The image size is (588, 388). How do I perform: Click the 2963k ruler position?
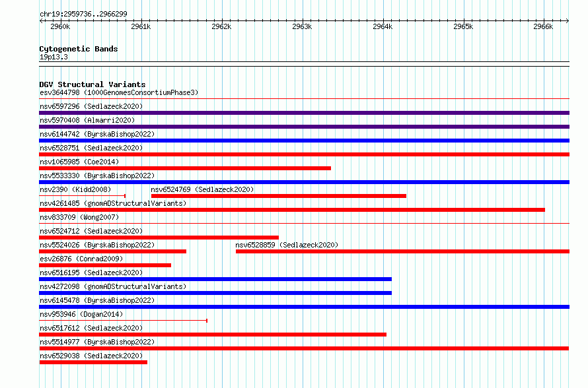pyautogui.click(x=302, y=26)
